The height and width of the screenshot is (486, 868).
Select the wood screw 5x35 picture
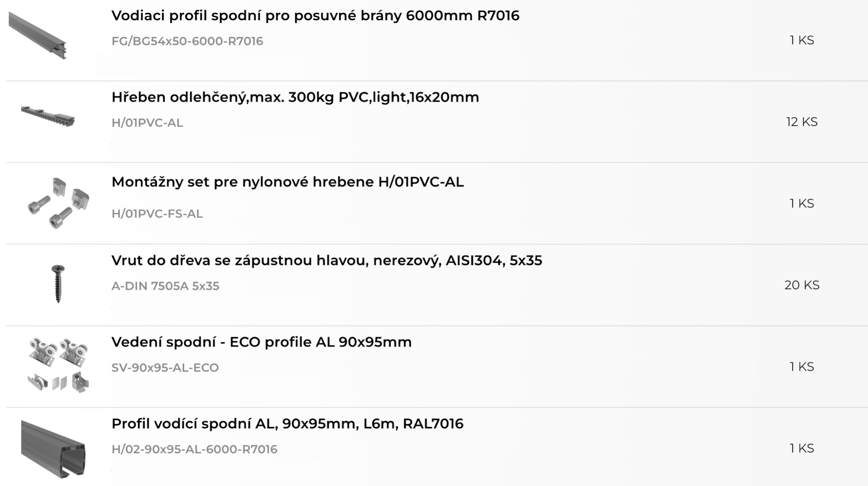[x=58, y=284]
